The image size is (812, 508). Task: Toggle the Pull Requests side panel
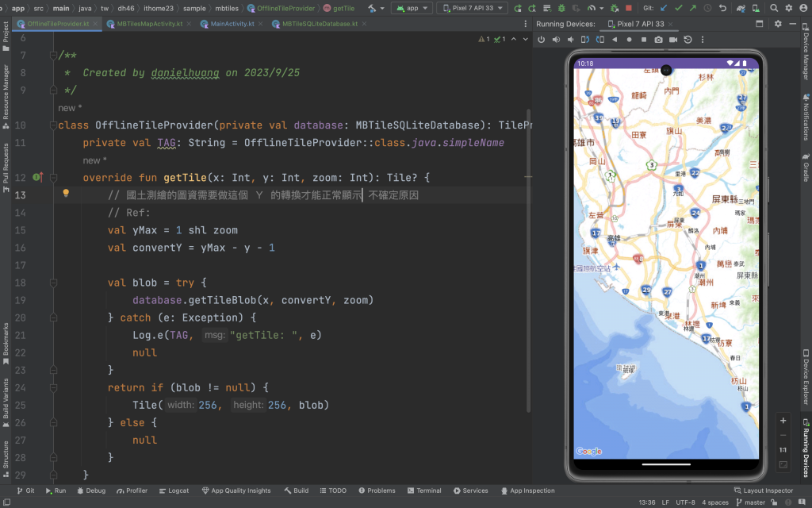[6, 167]
